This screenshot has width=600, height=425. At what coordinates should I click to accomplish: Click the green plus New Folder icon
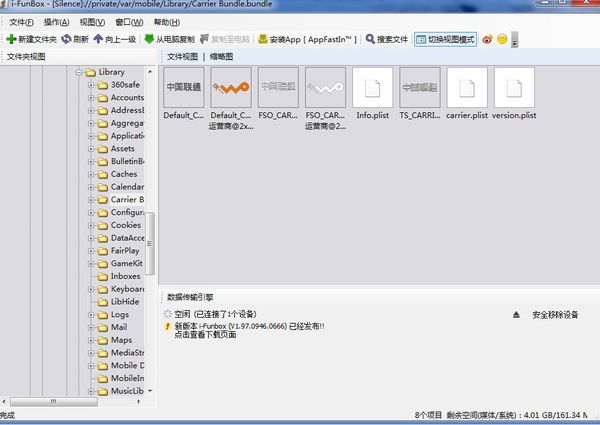click(11, 39)
